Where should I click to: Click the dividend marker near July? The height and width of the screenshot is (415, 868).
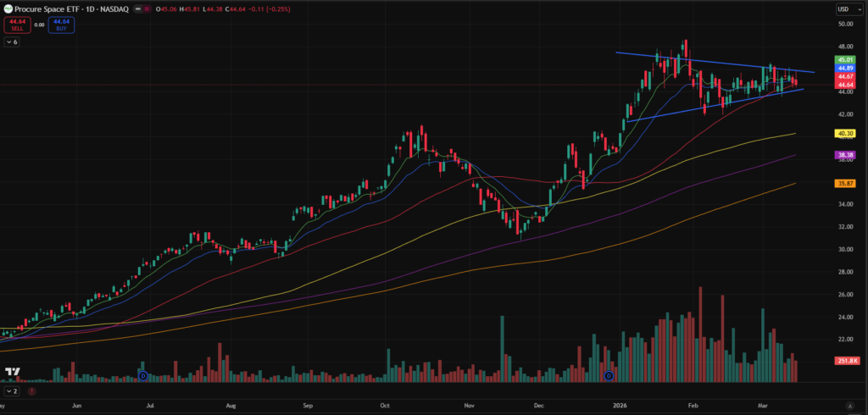(143, 375)
